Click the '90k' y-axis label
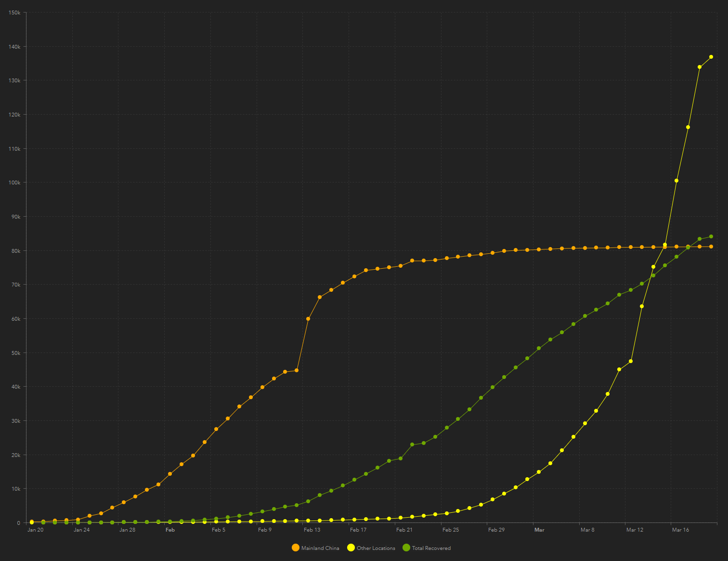The height and width of the screenshot is (561, 728). [16, 217]
